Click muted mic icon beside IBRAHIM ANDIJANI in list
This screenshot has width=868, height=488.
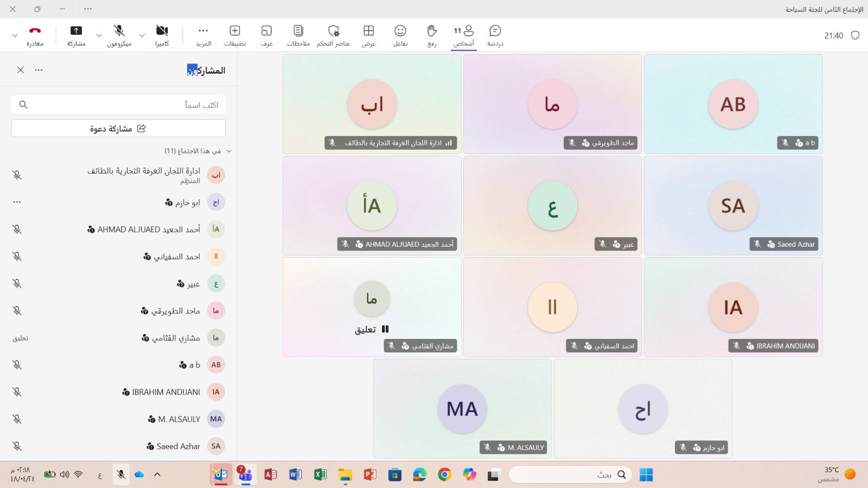(17, 392)
